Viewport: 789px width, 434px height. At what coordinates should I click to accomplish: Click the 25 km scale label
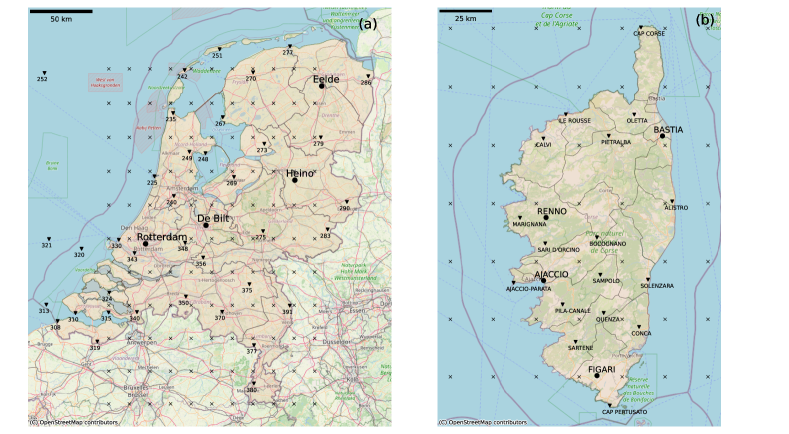coord(465,19)
